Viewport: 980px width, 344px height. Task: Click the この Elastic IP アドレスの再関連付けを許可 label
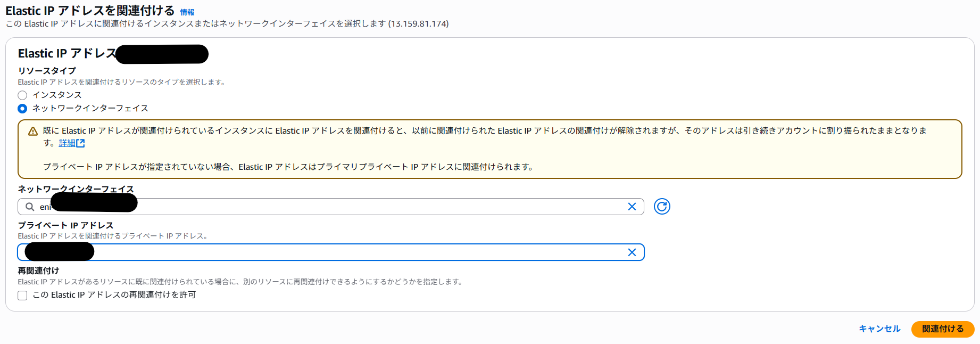coord(114,295)
